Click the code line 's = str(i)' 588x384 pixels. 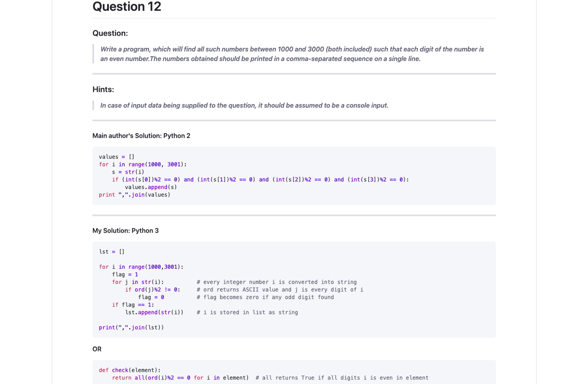click(x=128, y=172)
